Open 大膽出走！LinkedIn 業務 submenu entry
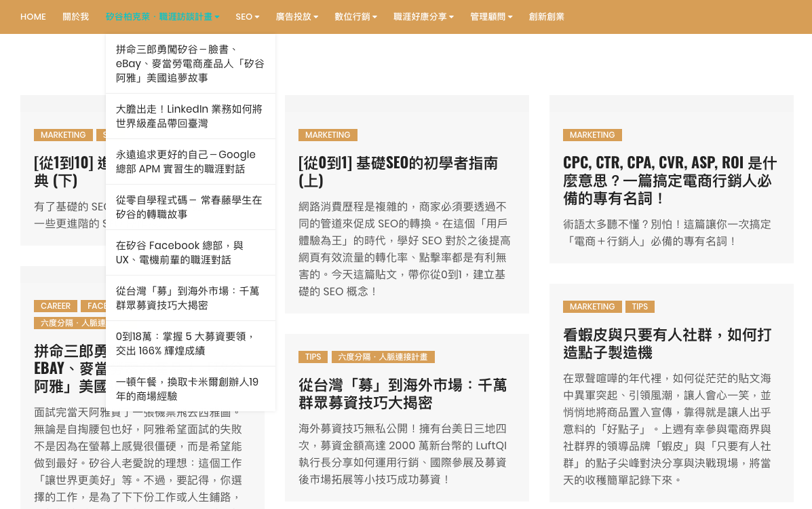The image size is (812, 509). point(191,116)
